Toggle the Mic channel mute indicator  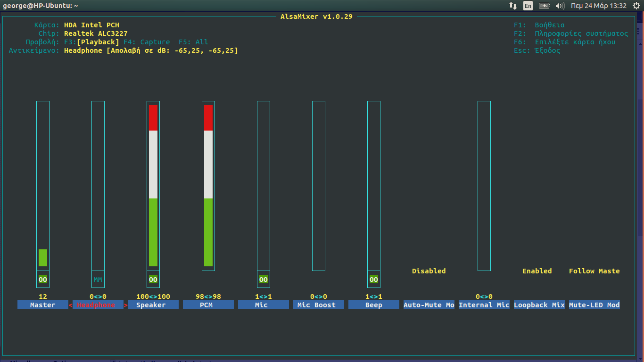click(264, 280)
